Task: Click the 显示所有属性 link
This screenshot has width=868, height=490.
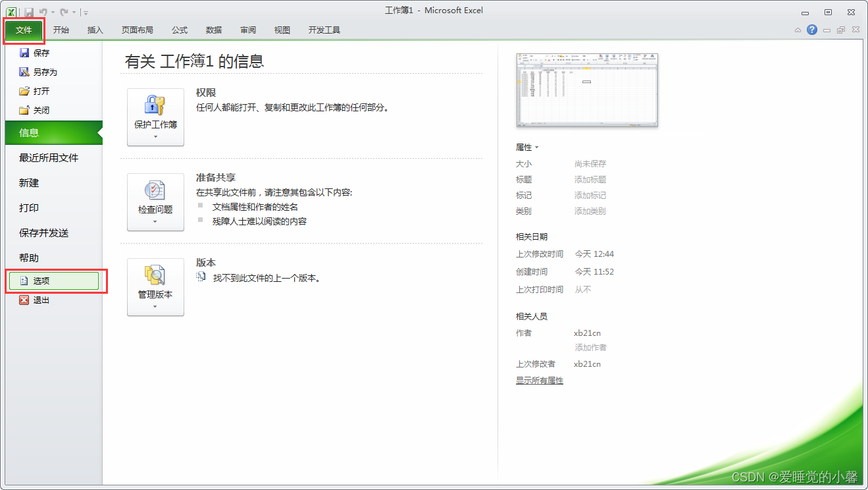Action: tap(540, 380)
